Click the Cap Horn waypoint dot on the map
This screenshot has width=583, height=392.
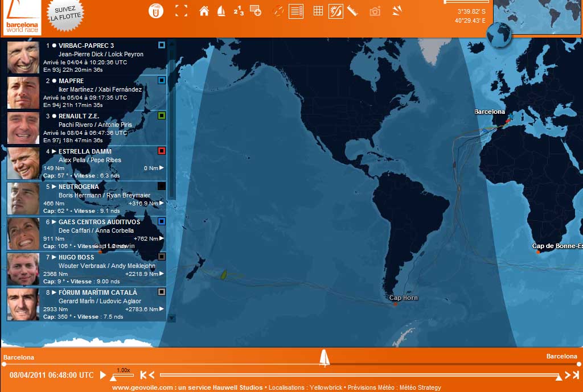[x=395, y=304]
